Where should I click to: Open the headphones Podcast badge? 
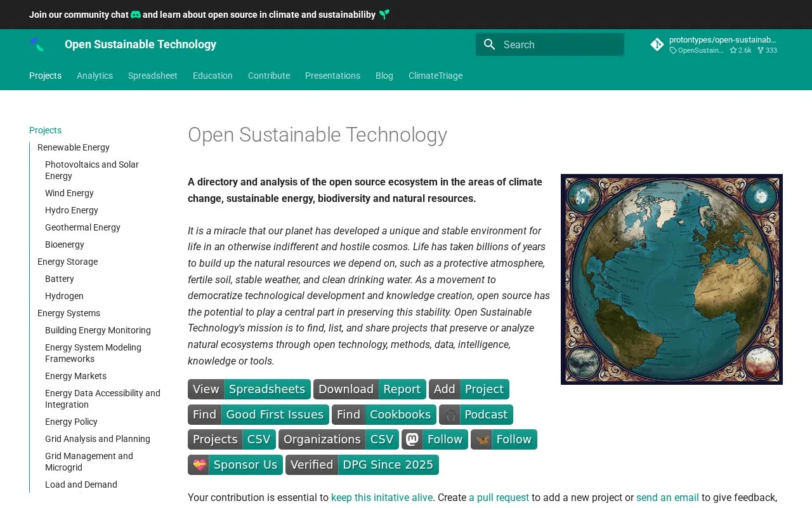[476, 415]
